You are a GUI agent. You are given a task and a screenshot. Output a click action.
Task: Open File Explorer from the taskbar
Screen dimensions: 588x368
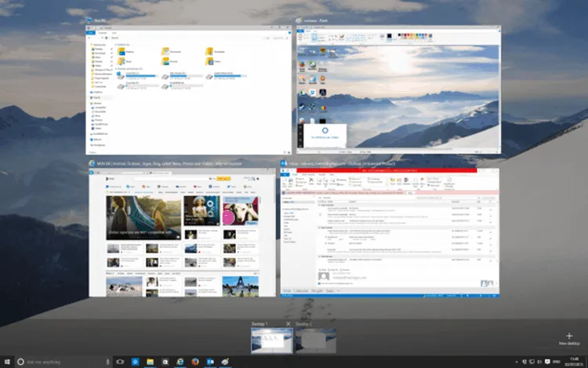tap(150, 362)
